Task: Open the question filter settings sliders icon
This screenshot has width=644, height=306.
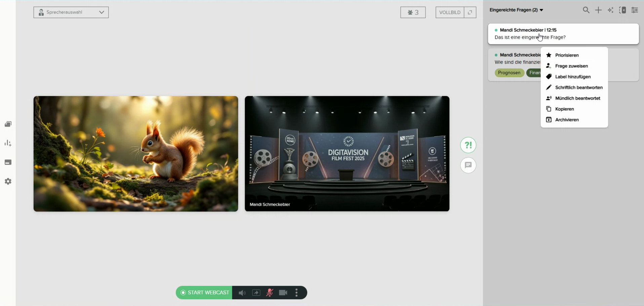Action: [635, 10]
